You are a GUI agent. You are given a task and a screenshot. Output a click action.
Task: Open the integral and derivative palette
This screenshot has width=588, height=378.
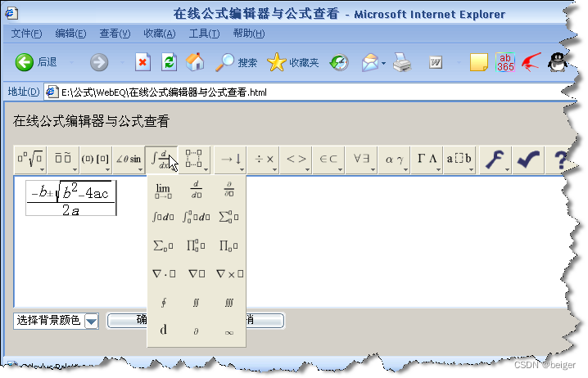point(161,160)
